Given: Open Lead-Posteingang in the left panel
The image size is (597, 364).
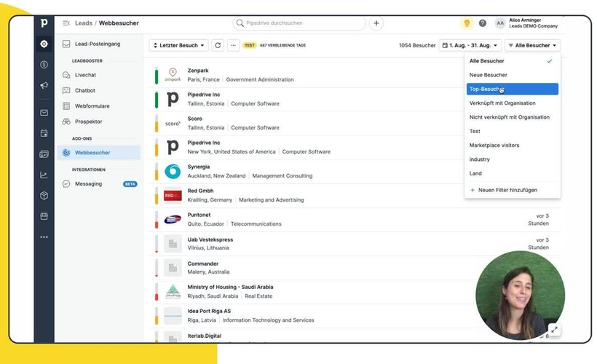Looking at the screenshot, I should click(x=97, y=44).
